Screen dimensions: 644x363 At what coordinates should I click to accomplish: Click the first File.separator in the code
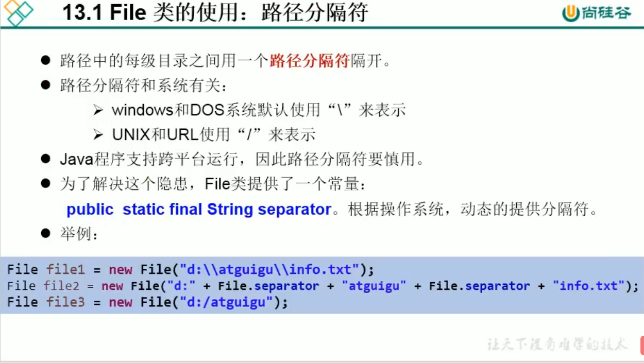point(268,286)
